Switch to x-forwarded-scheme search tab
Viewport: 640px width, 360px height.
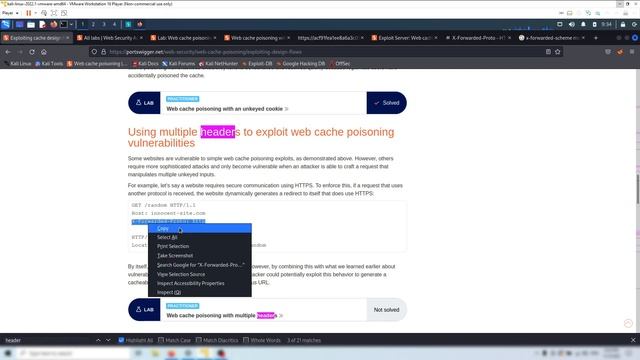click(551, 38)
